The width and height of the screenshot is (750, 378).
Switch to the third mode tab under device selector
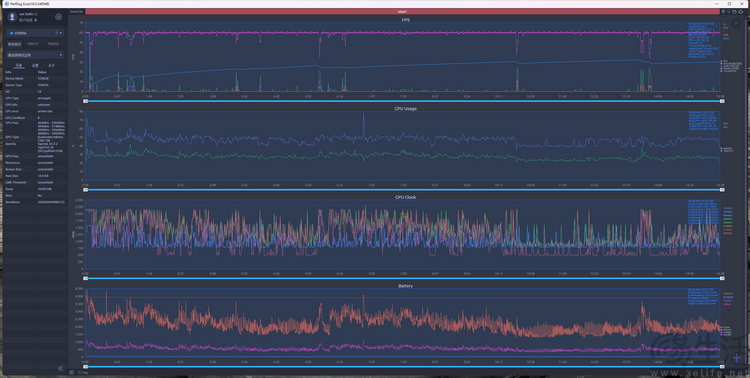tap(53, 44)
